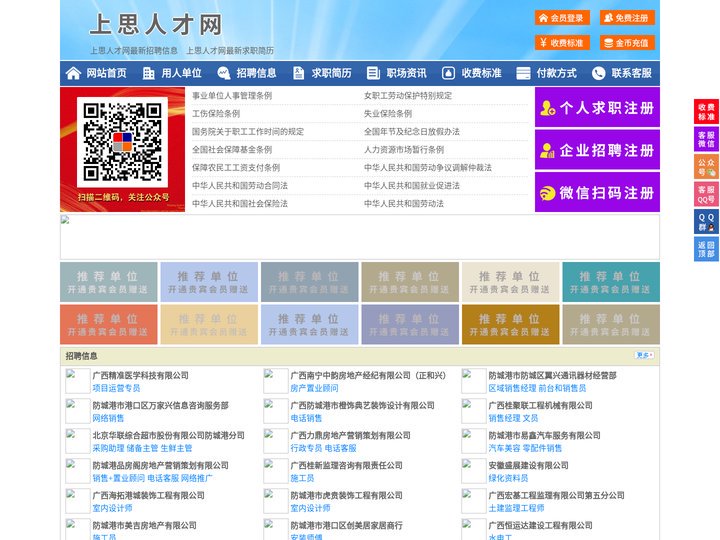Open company 广西南宁中韵房地产经纪有限公司
The height and width of the screenshot is (540, 720).
coord(368,375)
